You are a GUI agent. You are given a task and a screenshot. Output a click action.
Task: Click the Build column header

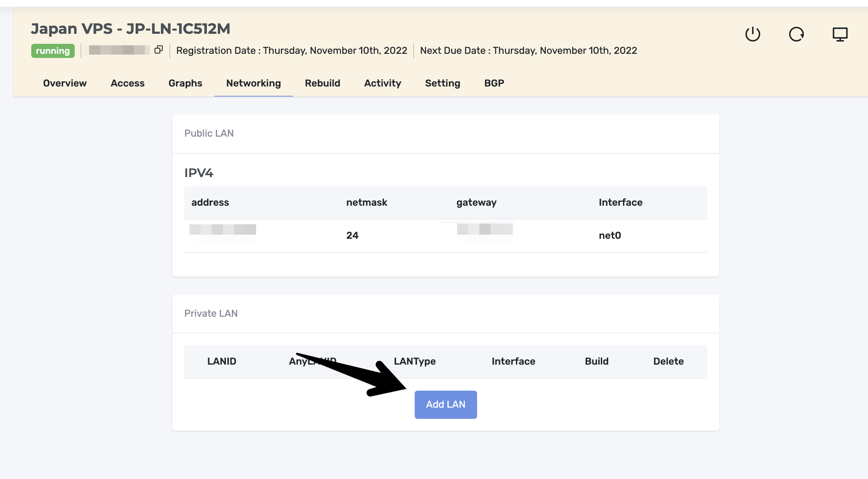pyautogui.click(x=597, y=361)
